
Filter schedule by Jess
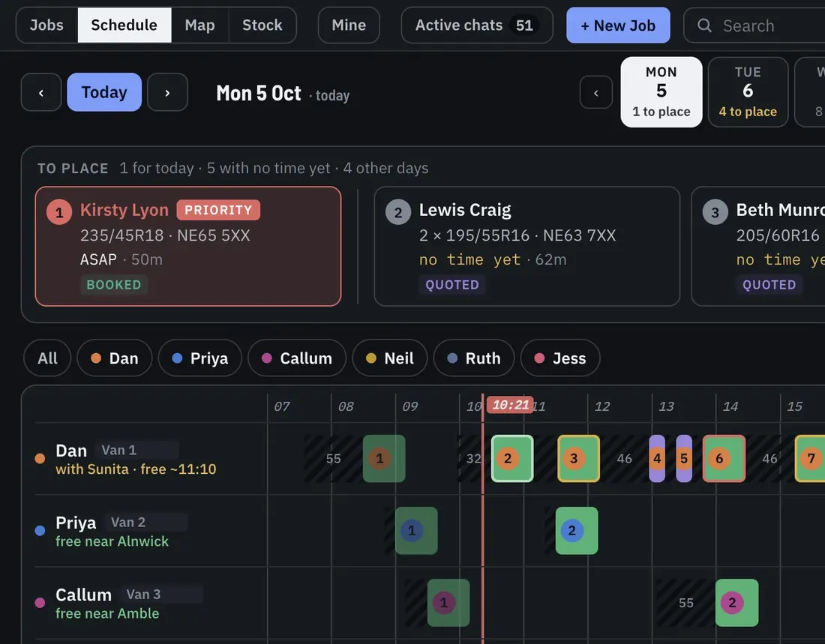tap(560, 358)
